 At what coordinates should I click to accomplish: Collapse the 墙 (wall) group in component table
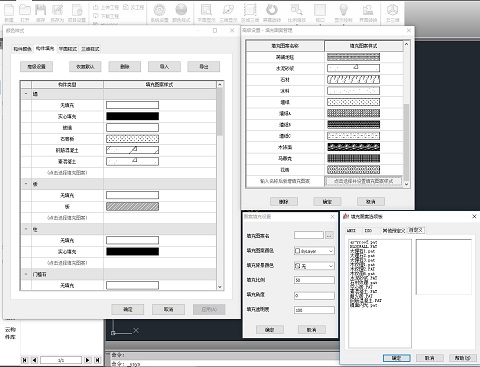(26, 94)
